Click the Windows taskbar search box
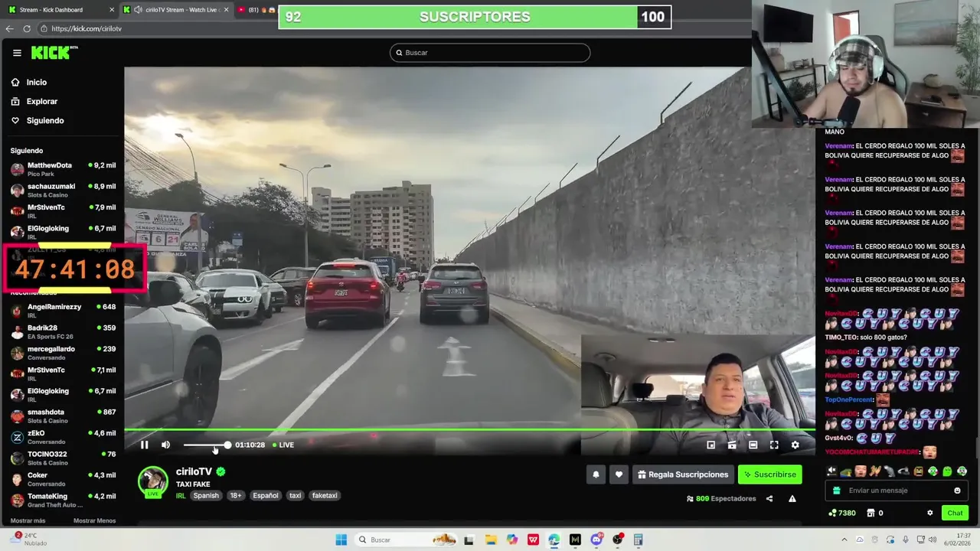Screen dimensions: 980x551 [407, 540]
